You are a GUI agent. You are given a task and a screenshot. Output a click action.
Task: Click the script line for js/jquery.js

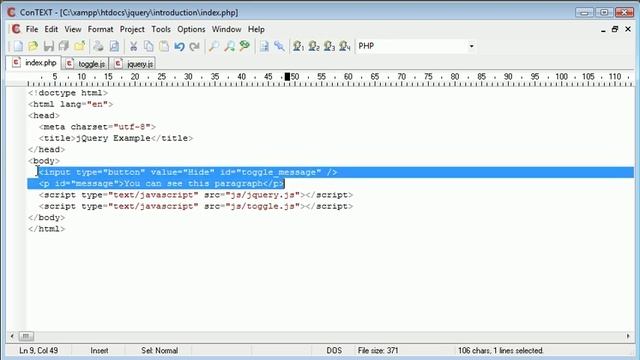(x=196, y=195)
